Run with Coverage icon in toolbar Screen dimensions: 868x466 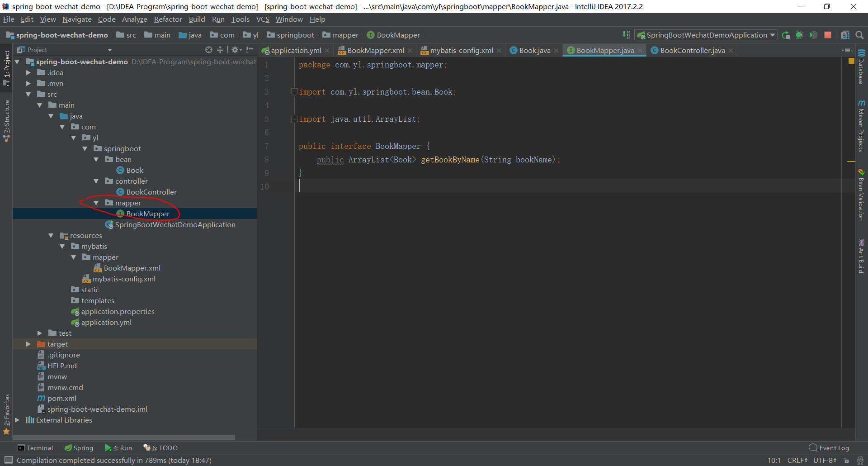813,35
